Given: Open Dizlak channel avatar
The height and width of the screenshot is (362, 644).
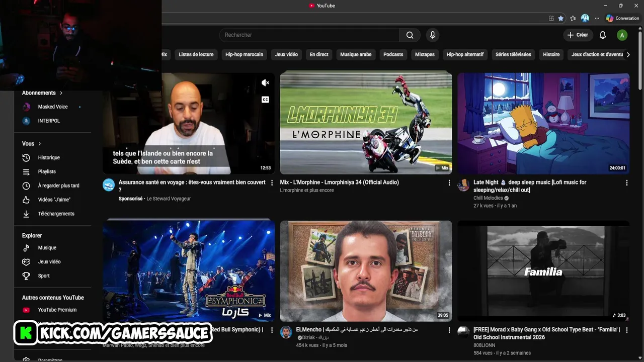Looking at the screenshot, I should pos(286,332).
